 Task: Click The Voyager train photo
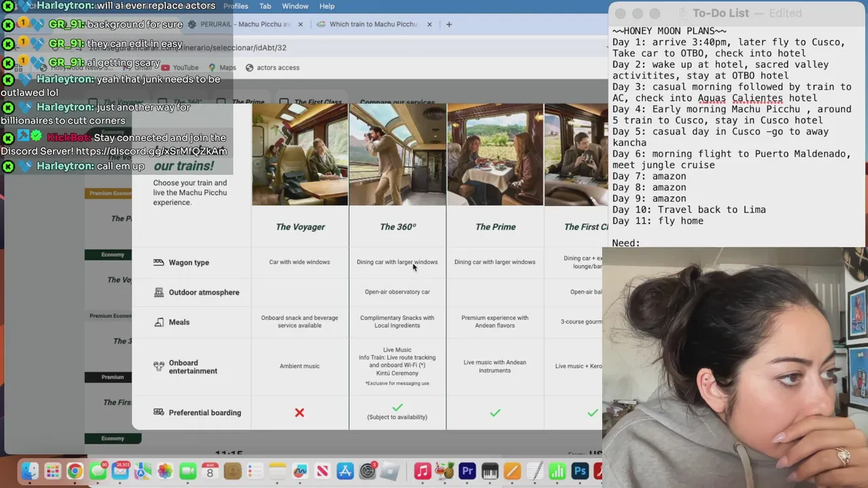click(x=300, y=155)
